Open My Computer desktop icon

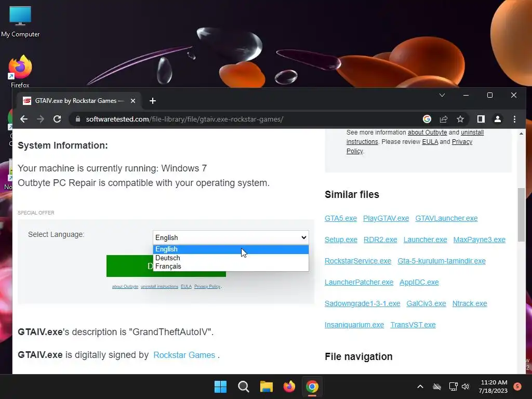click(20, 22)
